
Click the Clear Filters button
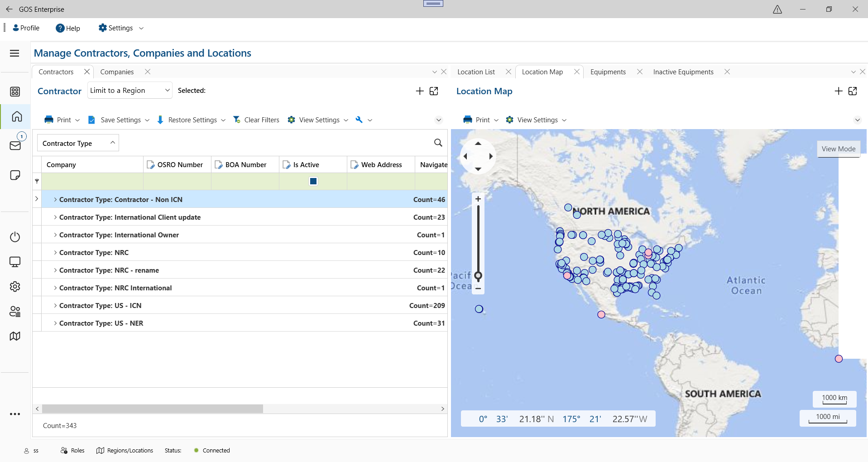(x=256, y=120)
